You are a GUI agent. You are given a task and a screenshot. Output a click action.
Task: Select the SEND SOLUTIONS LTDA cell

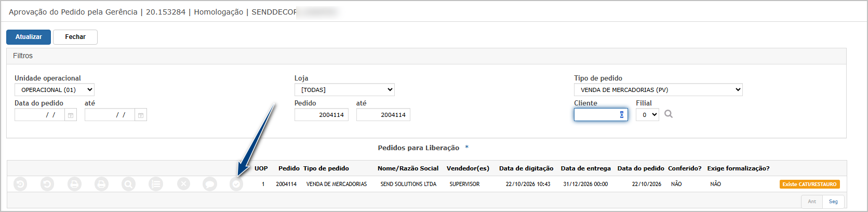(408, 184)
